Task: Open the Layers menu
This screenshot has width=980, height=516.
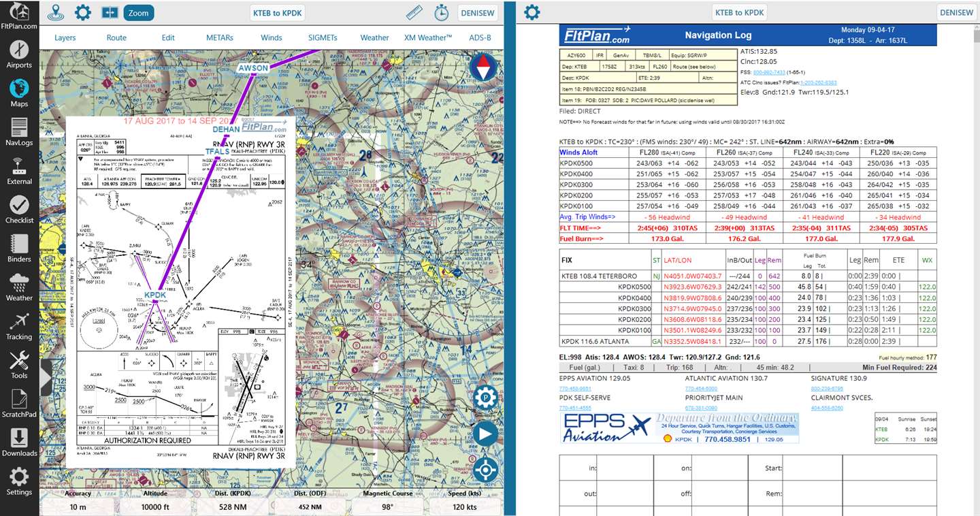Action: coord(65,37)
